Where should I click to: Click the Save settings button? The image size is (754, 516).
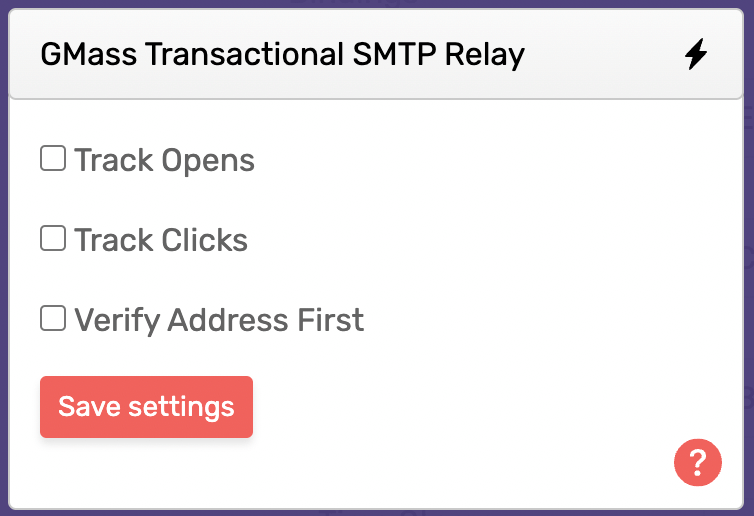(x=146, y=407)
